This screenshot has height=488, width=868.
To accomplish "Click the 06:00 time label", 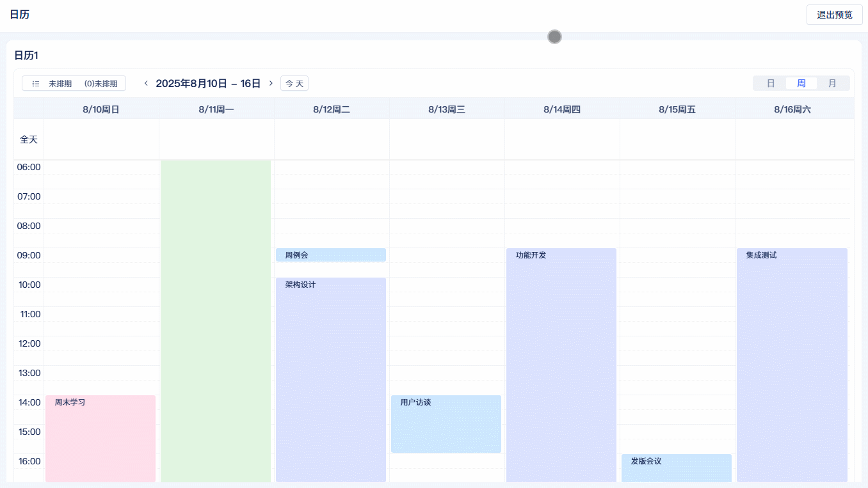I will pyautogui.click(x=29, y=167).
